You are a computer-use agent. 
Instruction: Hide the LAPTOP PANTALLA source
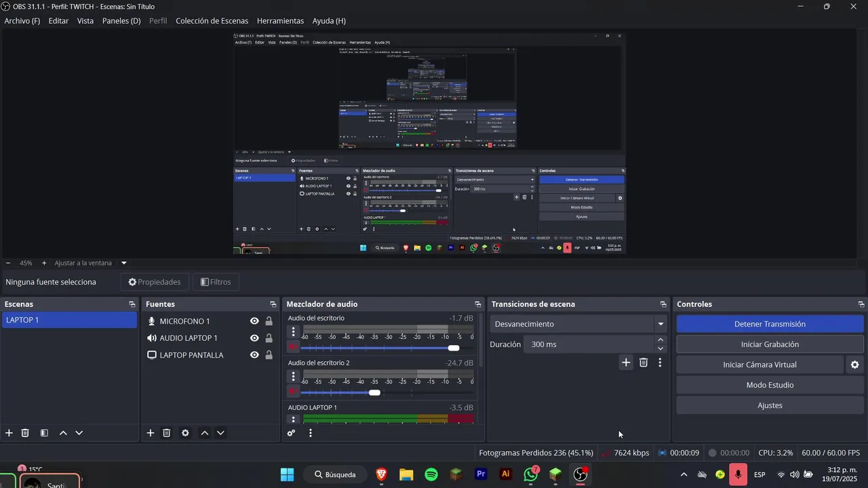click(x=254, y=355)
